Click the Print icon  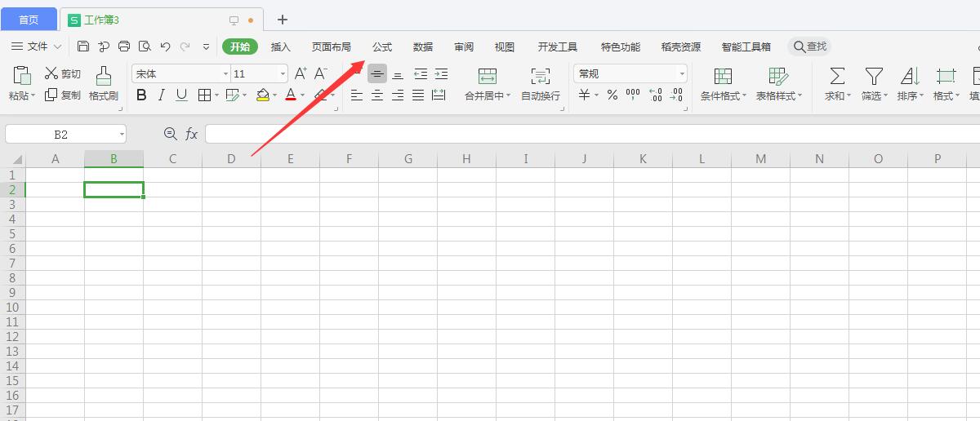click(x=124, y=47)
